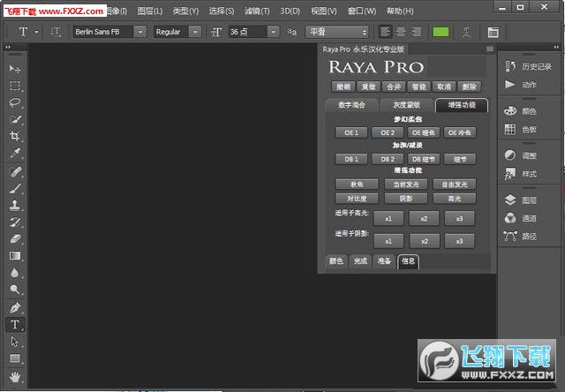
Task: Open the 选择(S) menu
Action: pyautogui.click(x=222, y=11)
